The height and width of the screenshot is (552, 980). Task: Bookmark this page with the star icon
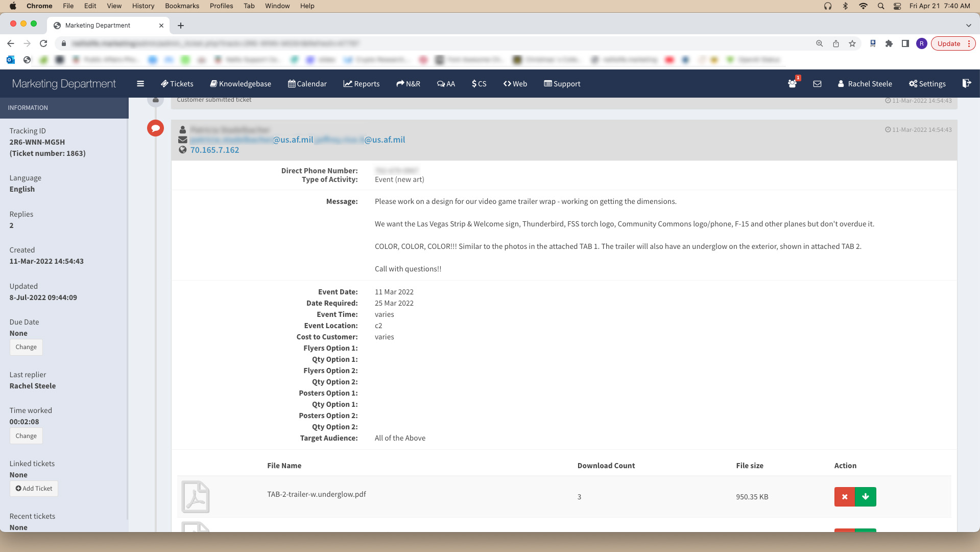tap(852, 43)
